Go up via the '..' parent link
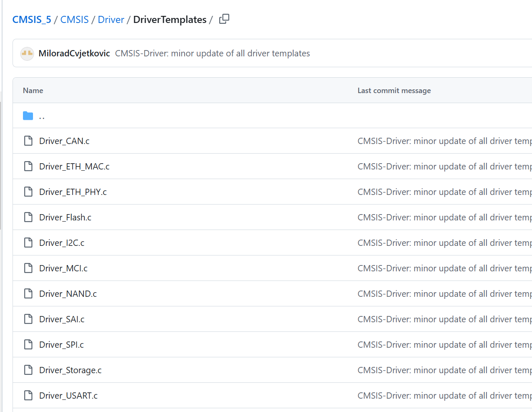532x412 pixels. [42, 116]
